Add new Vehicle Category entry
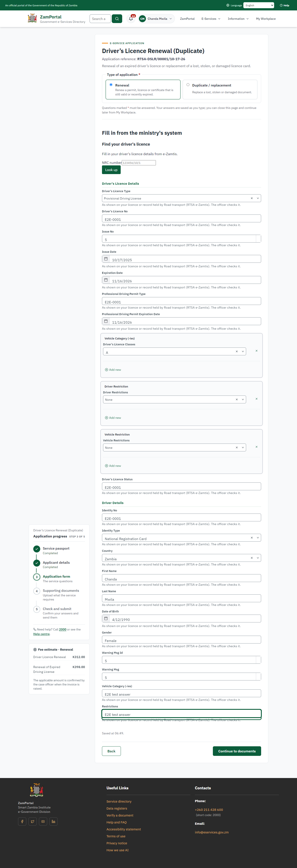The width and height of the screenshot is (297, 868). tap(113, 370)
